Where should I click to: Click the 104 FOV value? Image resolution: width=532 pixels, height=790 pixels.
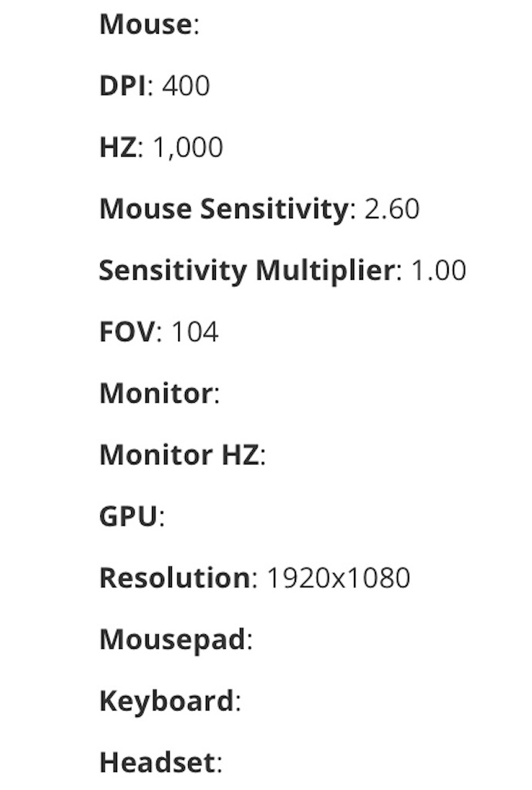(x=195, y=332)
